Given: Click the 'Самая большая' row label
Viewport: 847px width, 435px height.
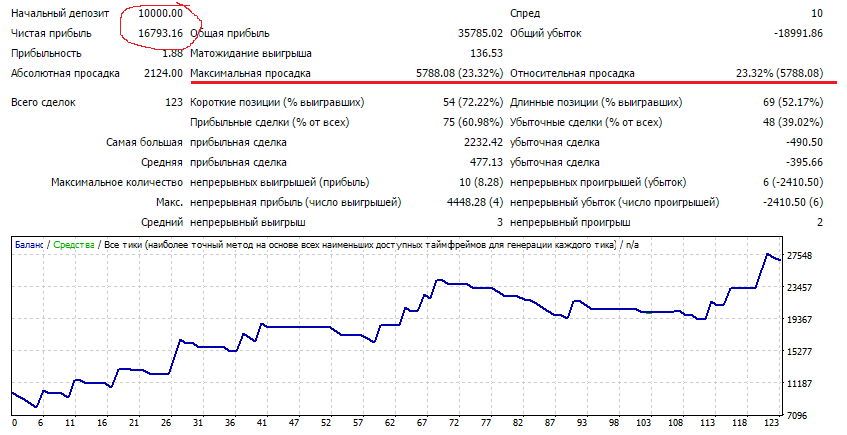Looking at the screenshot, I should [144, 142].
